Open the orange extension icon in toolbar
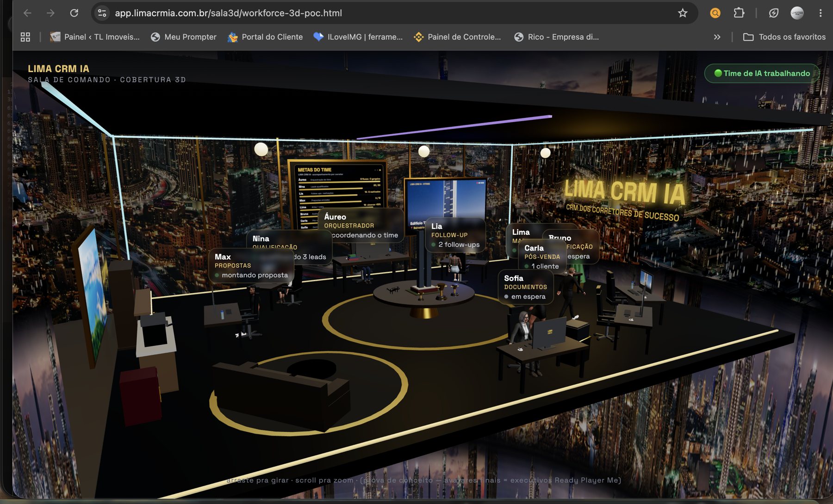The image size is (833, 504). [x=715, y=13]
